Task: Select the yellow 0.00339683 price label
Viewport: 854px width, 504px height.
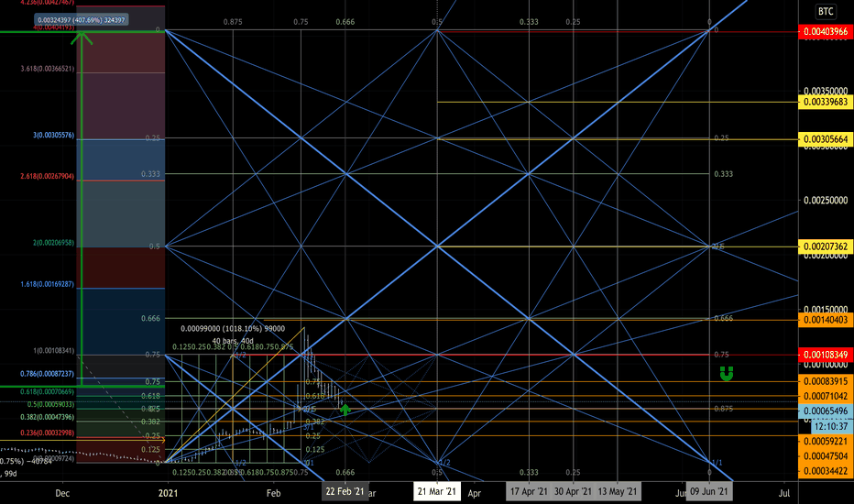Action: (x=826, y=103)
